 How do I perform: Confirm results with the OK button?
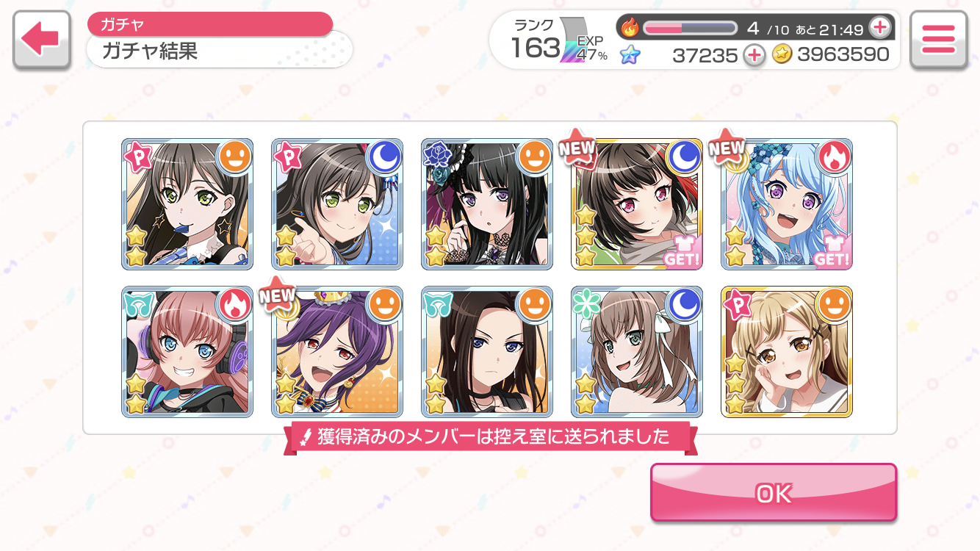tap(774, 493)
